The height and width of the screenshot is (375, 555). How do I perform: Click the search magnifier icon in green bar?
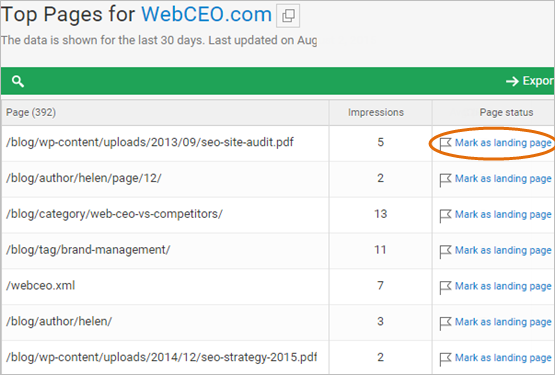coord(18,81)
